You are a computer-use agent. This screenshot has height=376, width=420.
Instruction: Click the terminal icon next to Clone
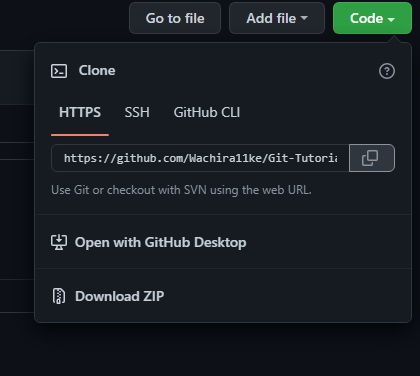pyautogui.click(x=59, y=71)
